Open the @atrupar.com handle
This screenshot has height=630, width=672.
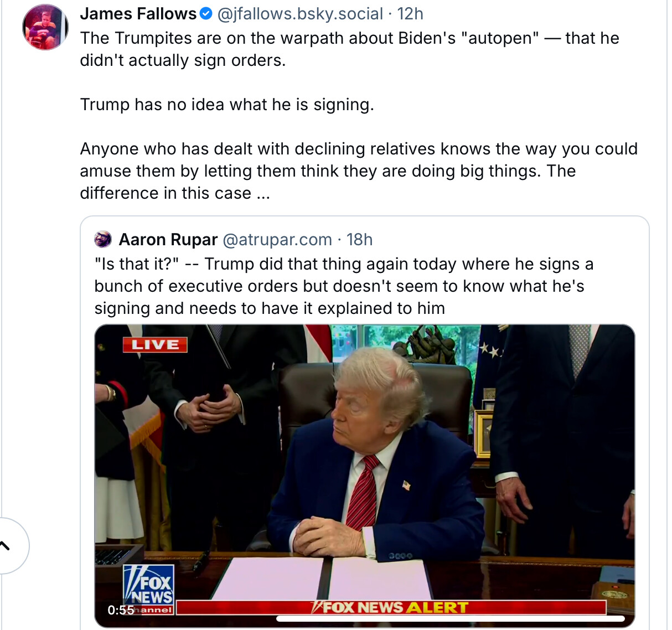click(x=277, y=239)
